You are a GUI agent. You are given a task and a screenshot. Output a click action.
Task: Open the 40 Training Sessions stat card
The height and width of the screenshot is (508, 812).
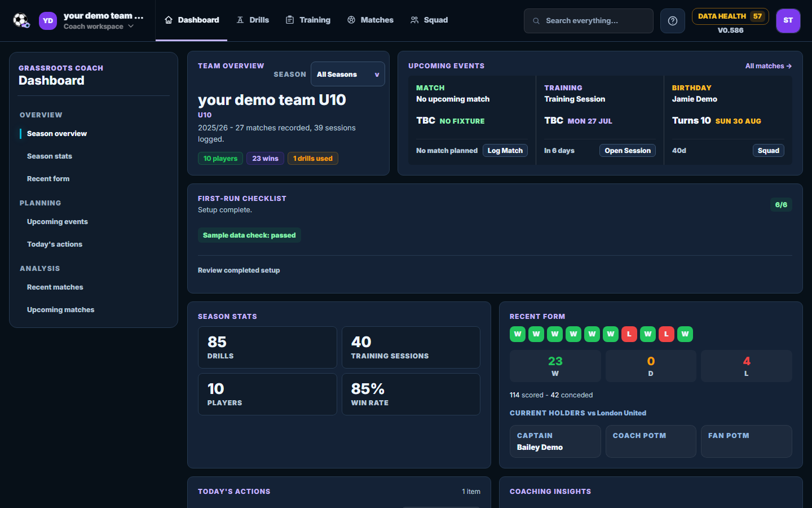(411, 348)
